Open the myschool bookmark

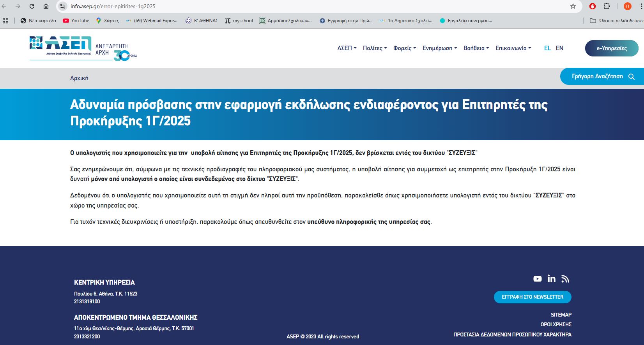pos(239,21)
